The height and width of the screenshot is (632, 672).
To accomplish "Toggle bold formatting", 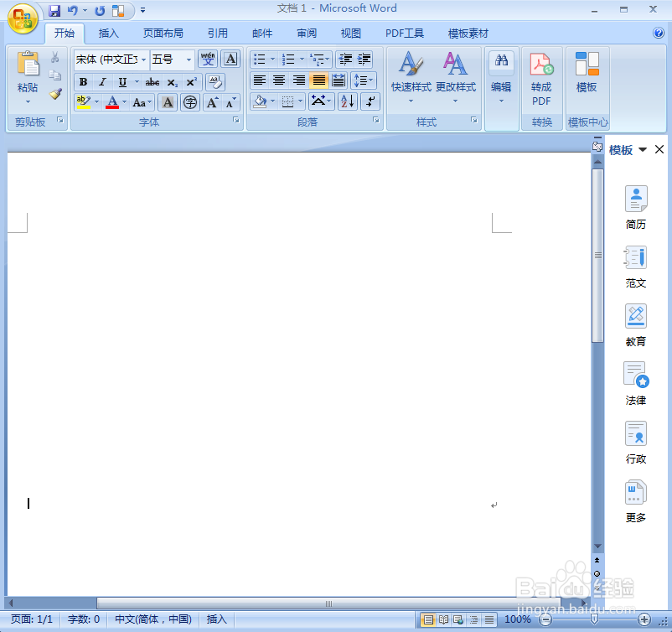I will coord(83,81).
